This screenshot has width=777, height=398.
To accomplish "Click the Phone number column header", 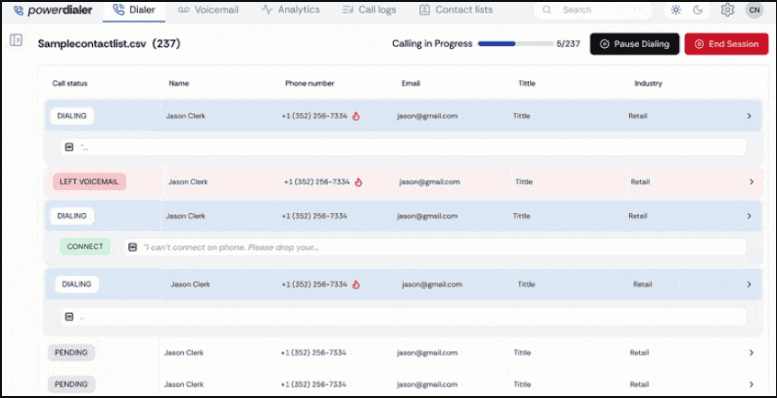I will point(309,83).
